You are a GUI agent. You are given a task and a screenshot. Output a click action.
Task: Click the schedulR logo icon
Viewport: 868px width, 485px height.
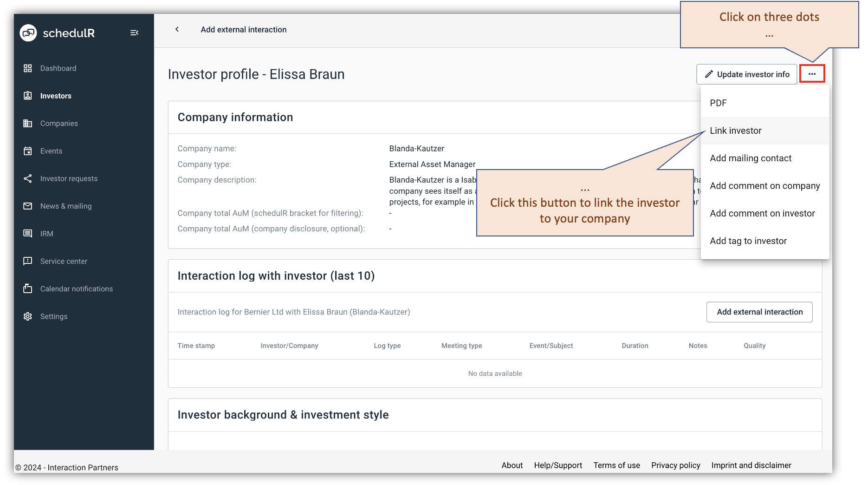(27, 33)
